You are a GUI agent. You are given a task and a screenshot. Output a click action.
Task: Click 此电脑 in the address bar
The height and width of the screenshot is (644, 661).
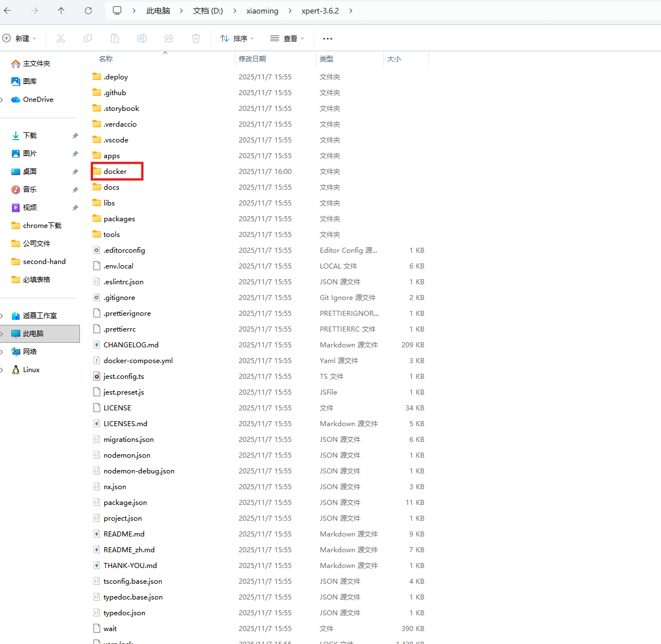point(158,11)
